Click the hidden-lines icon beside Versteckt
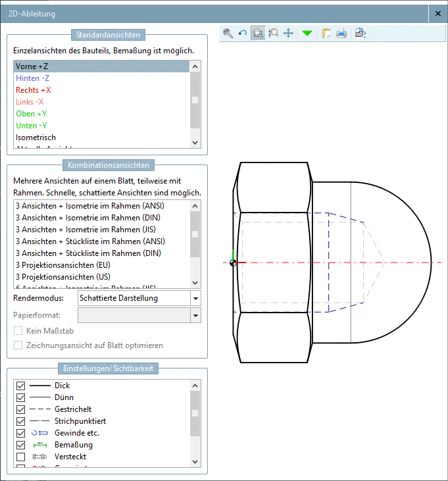448x481 pixels. (x=40, y=457)
